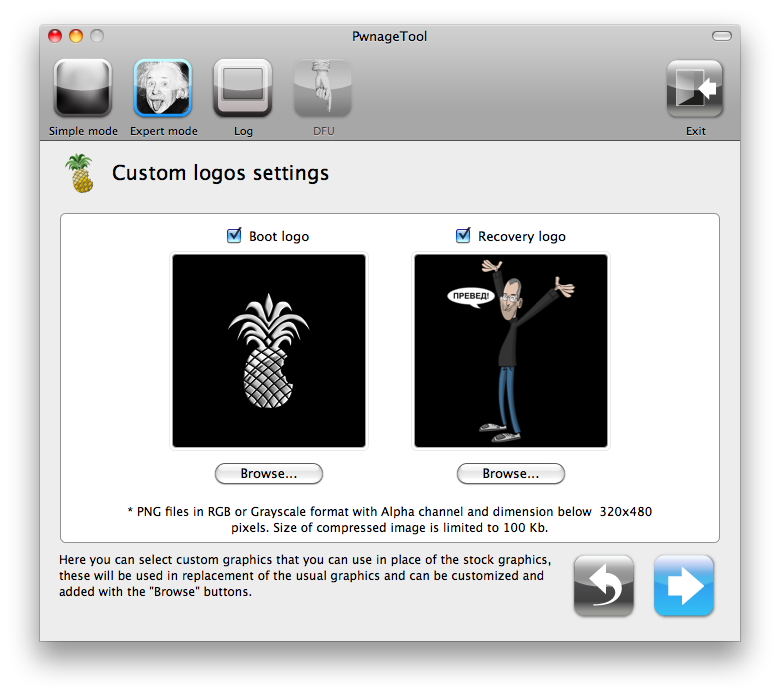Disable the Recovery logo checkbox
This screenshot has height=696, width=780.
463,236
